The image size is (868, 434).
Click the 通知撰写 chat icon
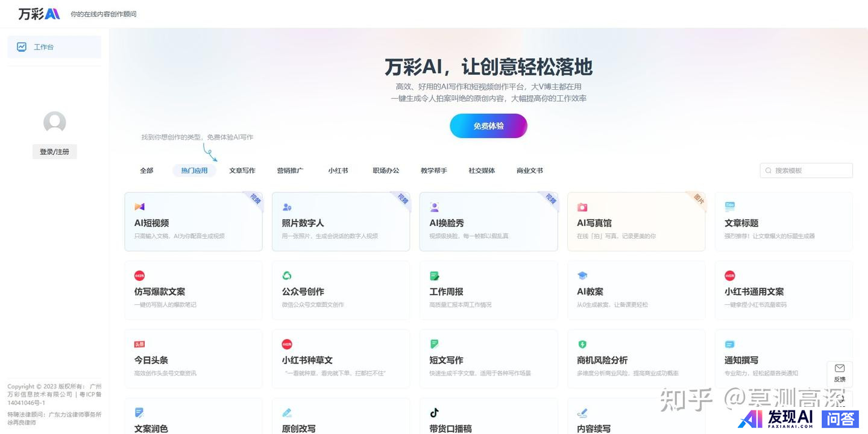(730, 344)
